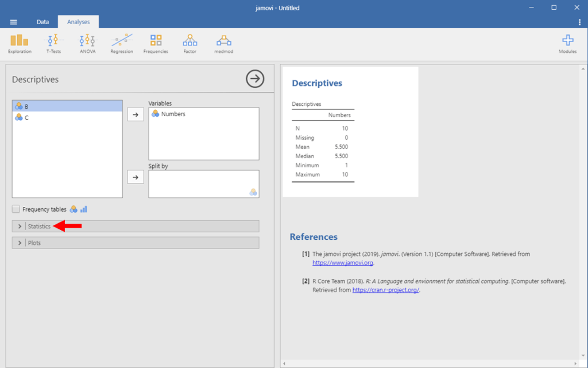This screenshot has width=588, height=368.
Task: Enable the Frequency tables checkbox
Action: 16,209
